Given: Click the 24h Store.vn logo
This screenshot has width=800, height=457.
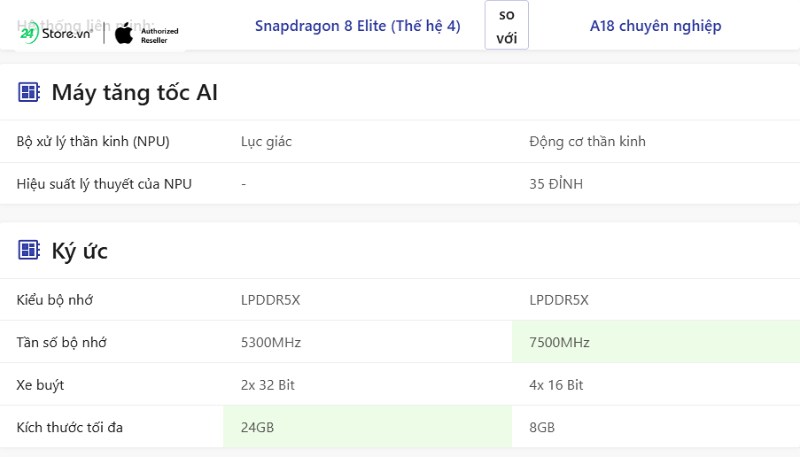Looking at the screenshot, I should pyautogui.click(x=55, y=34).
